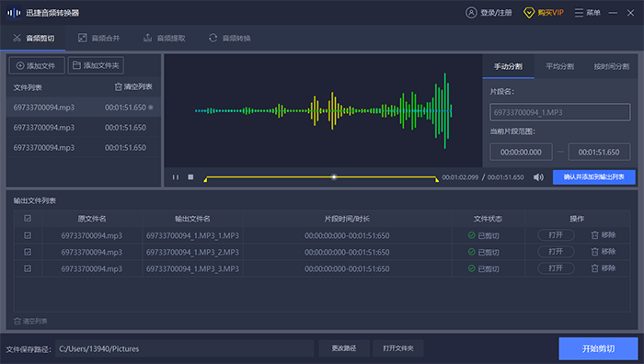Click the right yellow trim marker
The height and width of the screenshot is (364, 644).
pos(437,179)
